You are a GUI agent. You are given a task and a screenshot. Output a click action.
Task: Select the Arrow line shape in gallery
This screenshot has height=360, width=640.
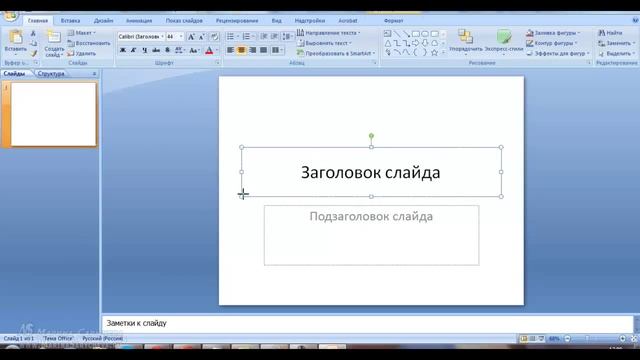[406, 34]
